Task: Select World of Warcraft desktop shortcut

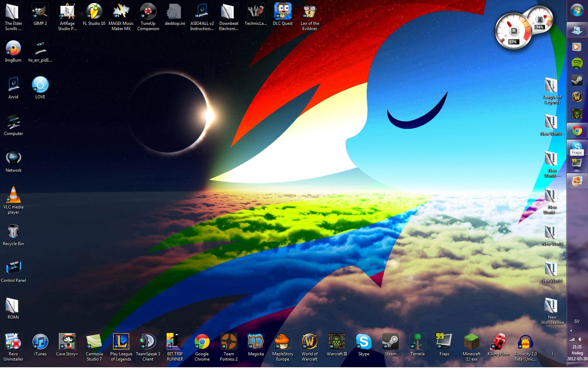Action: coord(310,347)
